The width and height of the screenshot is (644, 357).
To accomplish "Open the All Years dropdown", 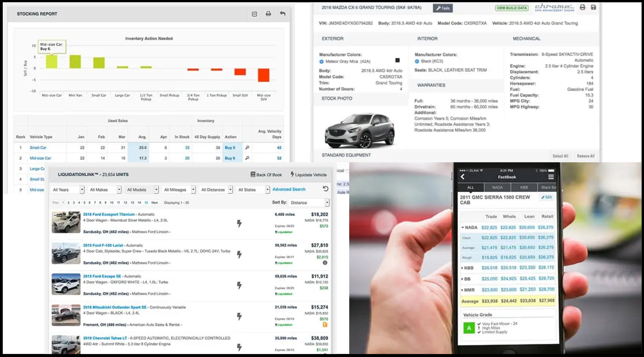I will 67,190.
